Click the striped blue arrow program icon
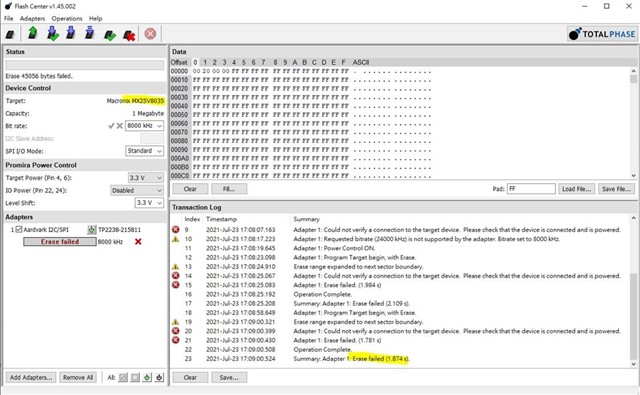Image resolution: width=640 pixels, height=395 pixels. click(x=90, y=33)
